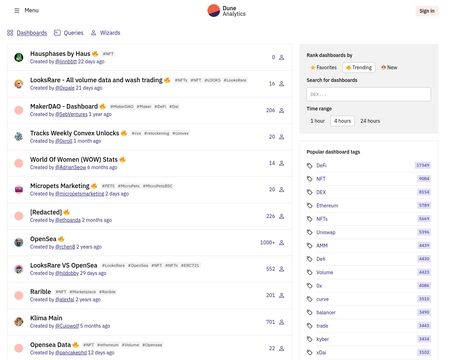Open the Opensea Data dashboard
The width and height of the screenshot is (450, 360).
(x=50, y=345)
